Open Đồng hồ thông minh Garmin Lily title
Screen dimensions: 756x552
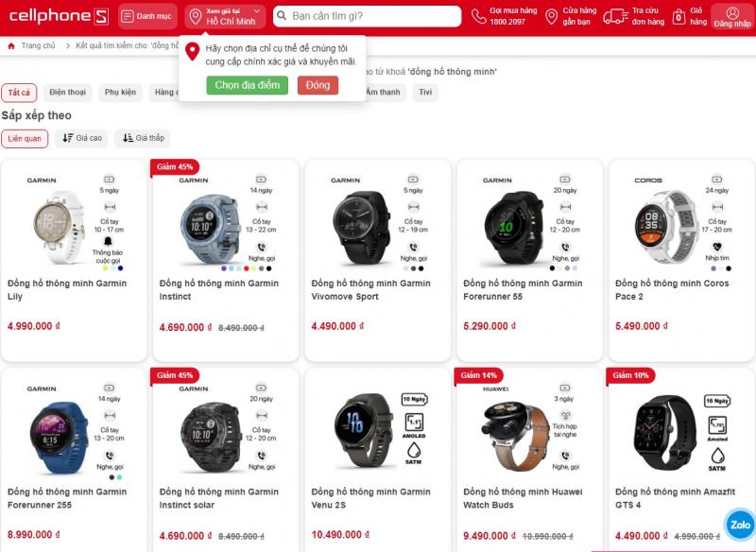click(x=67, y=290)
